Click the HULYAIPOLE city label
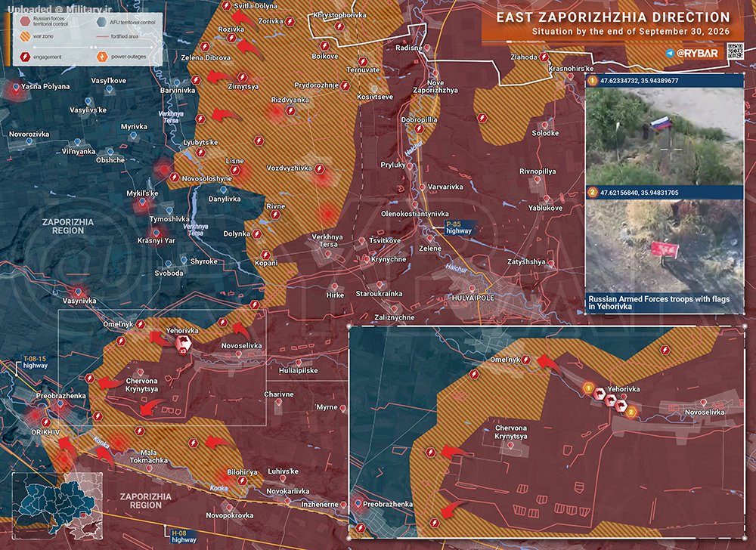This screenshot has height=550, width=756. [473, 298]
